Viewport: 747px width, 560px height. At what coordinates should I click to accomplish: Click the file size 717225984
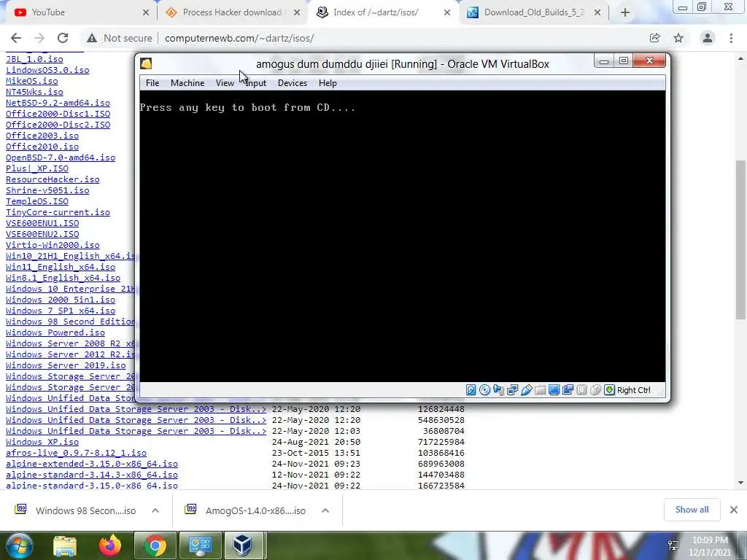coord(441,442)
